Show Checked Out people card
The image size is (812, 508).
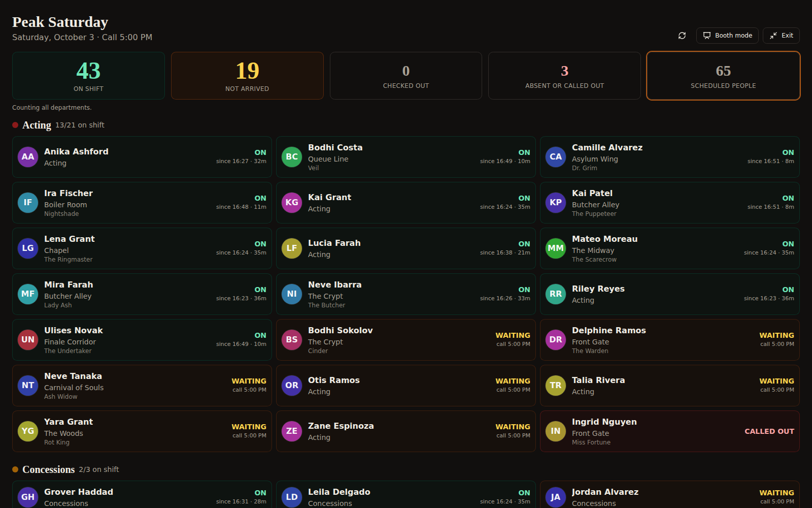tap(406, 76)
